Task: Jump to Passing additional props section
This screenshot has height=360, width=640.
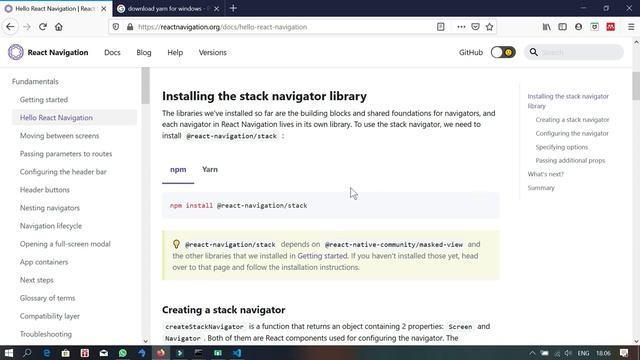Action: [x=570, y=160]
